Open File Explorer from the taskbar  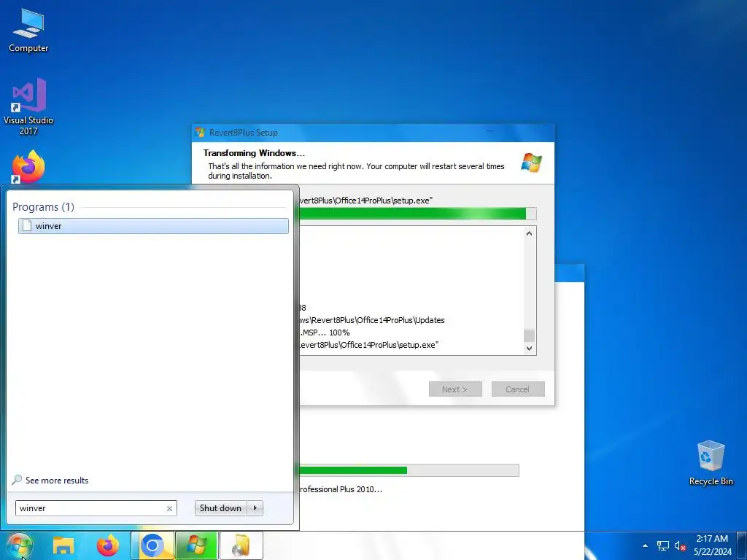pyautogui.click(x=63, y=545)
